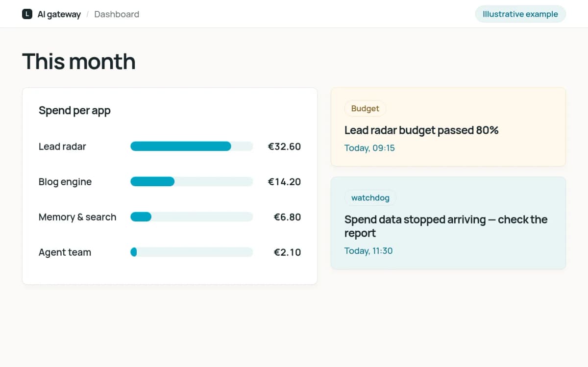Click the Spend per app title
The width and height of the screenshot is (588, 367).
[74, 111]
